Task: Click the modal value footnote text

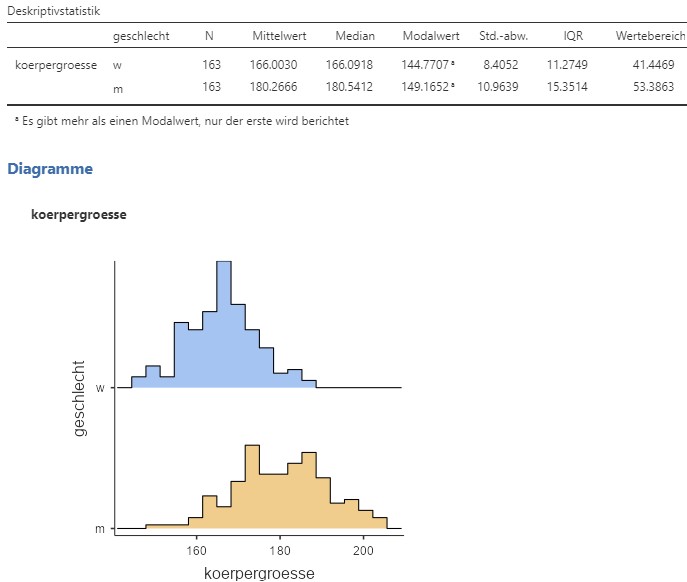Action: (x=182, y=121)
